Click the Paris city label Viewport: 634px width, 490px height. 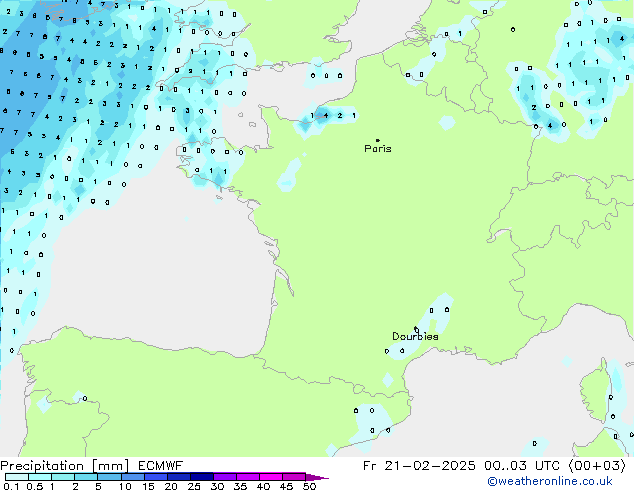click(378, 149)
